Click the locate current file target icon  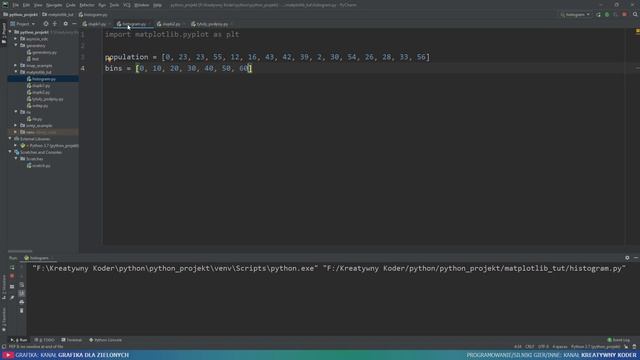pyautogui.click(x=46, y=24)
